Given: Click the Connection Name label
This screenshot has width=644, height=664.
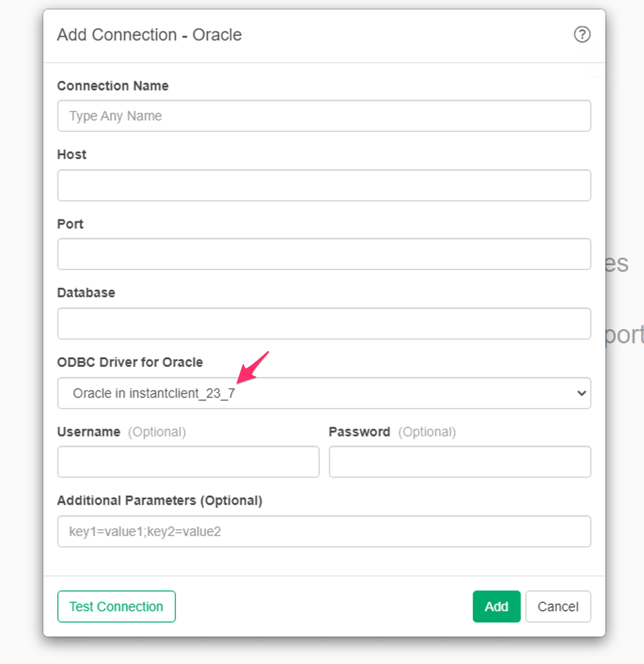Looking at the screenshot, I should tap(113, 86).
